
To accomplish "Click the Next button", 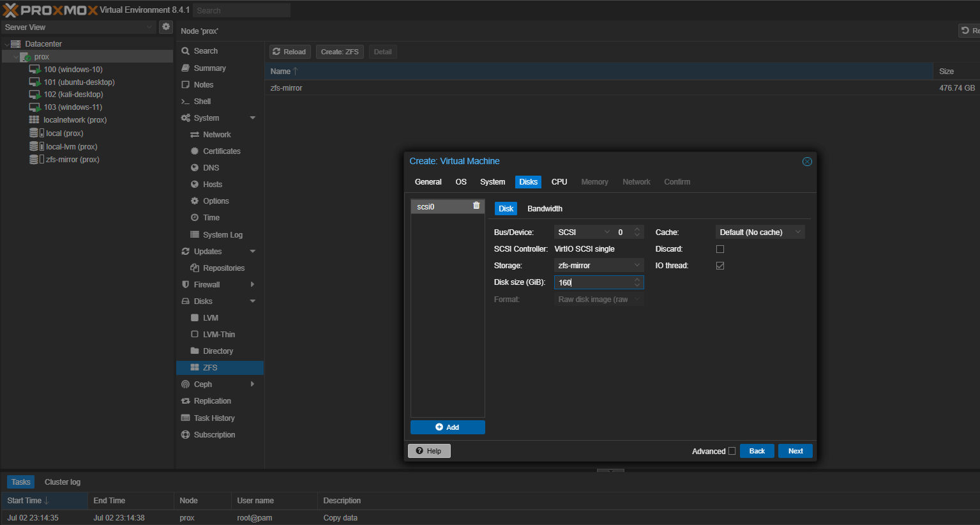I will point(795,451).
